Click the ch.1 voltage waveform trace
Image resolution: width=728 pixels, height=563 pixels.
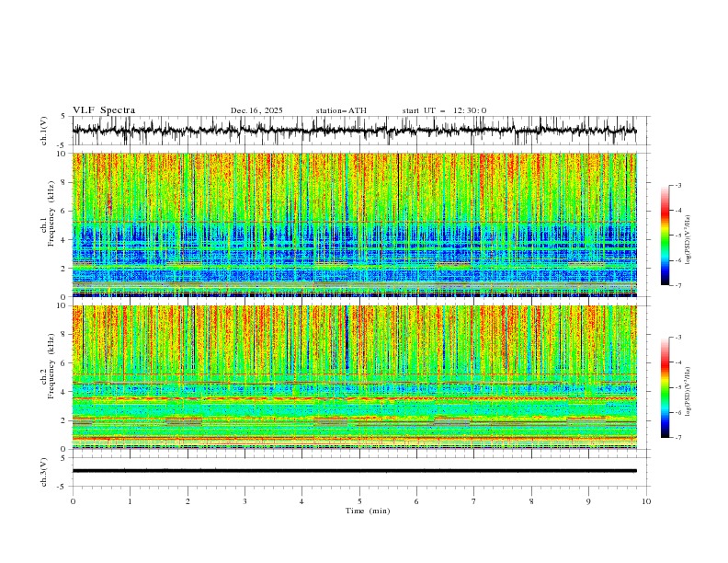(x=354, y=131)
